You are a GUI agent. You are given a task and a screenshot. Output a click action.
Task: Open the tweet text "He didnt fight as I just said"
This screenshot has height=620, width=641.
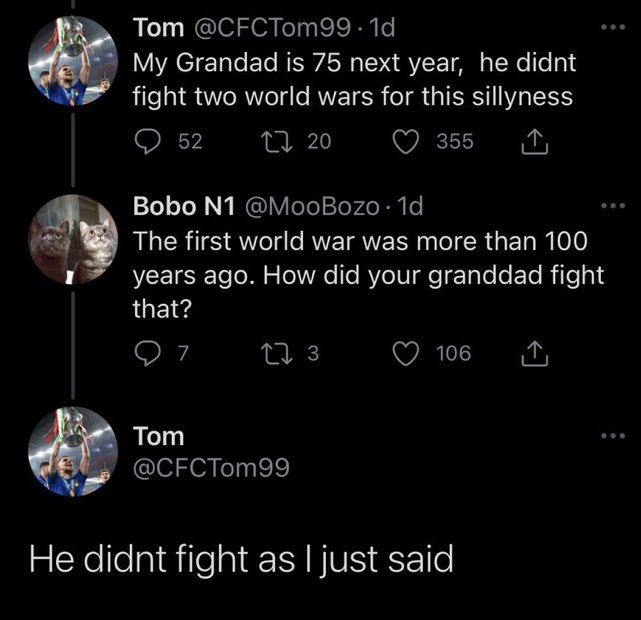[x=240, y=557]
